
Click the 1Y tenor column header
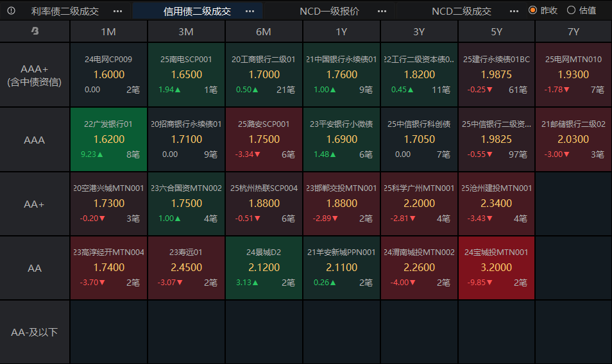[341, 31]
